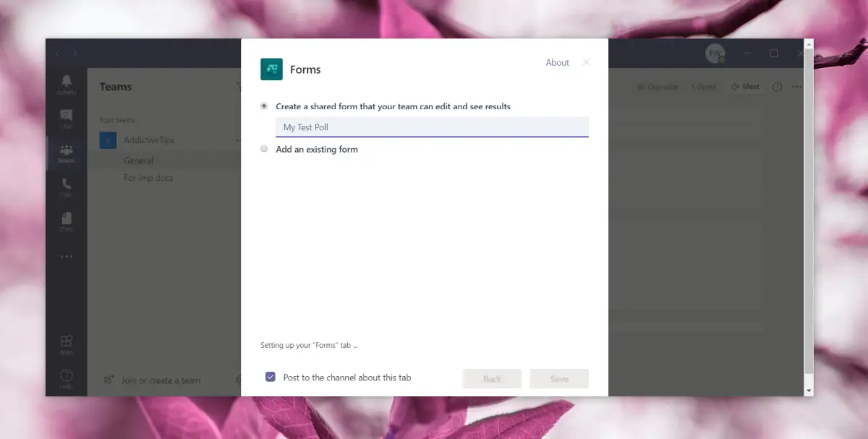The image size is (868, 439).
Task: Close the Forms dialog
Action: tap(586, 62)
